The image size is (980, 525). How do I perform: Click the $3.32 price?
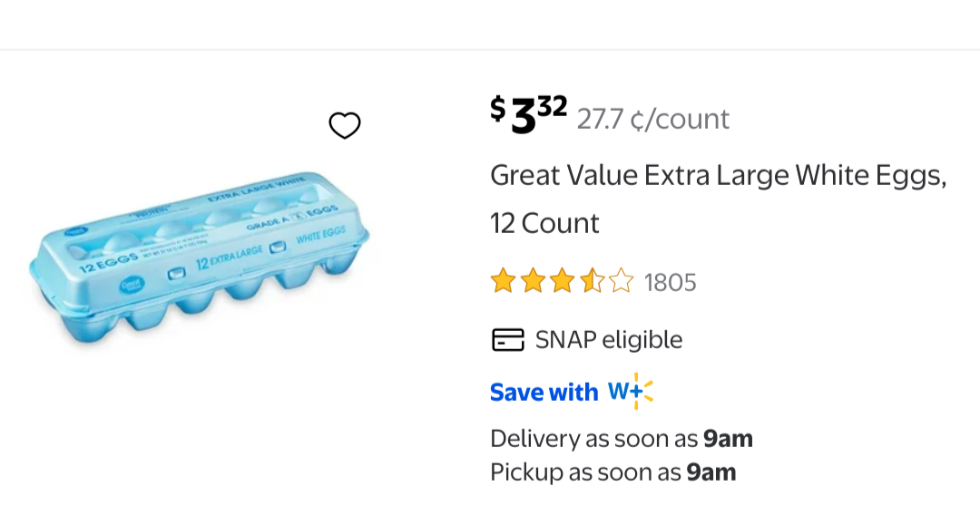(x=528, y=115)
